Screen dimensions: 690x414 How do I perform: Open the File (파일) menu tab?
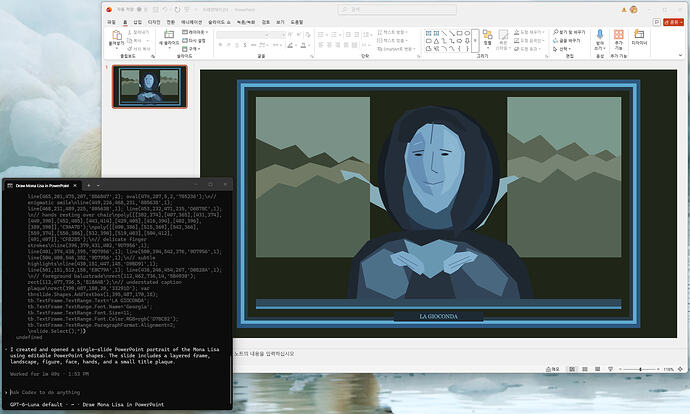111,22
